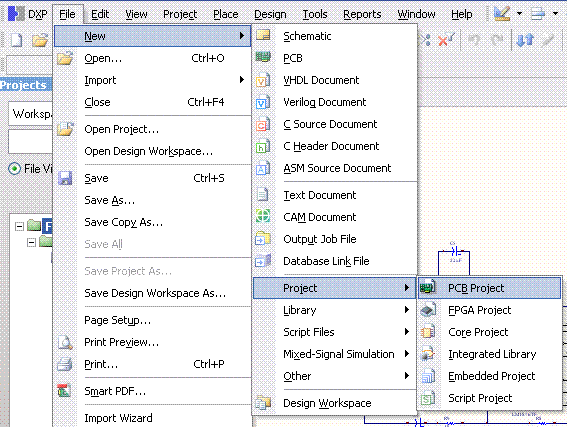Viewport: 576px width, 432px height.
Task: Click the DXP logo button
Action: [28, 14]
